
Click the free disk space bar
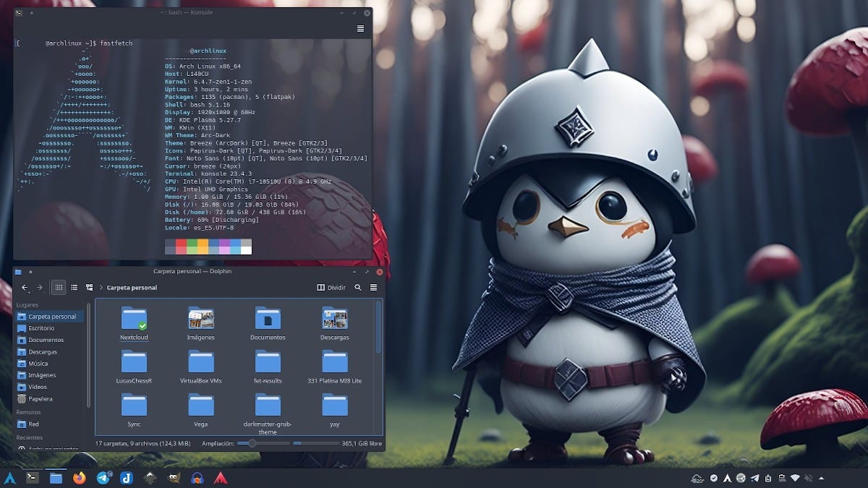tap(316, 443)
